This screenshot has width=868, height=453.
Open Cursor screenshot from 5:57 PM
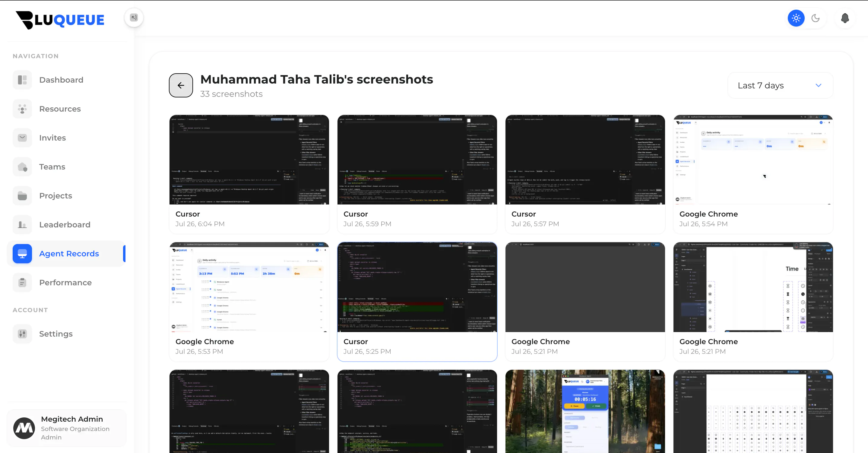pos(585,174)
